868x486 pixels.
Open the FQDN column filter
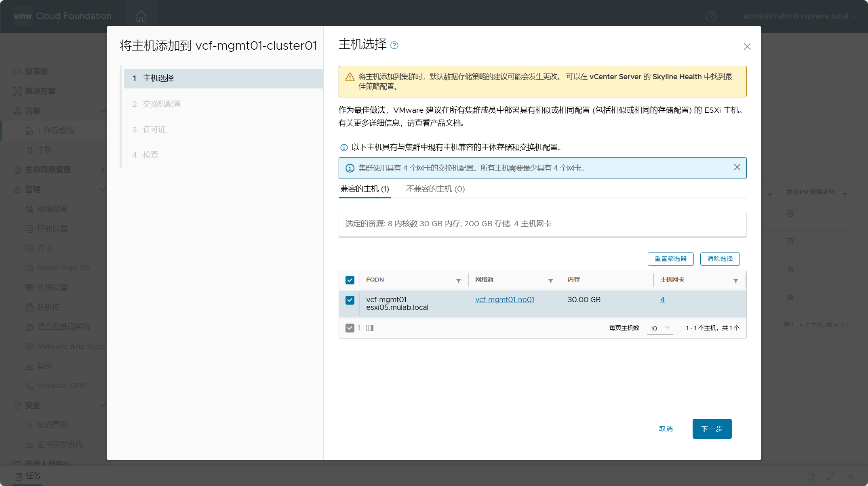coord(458,281)
